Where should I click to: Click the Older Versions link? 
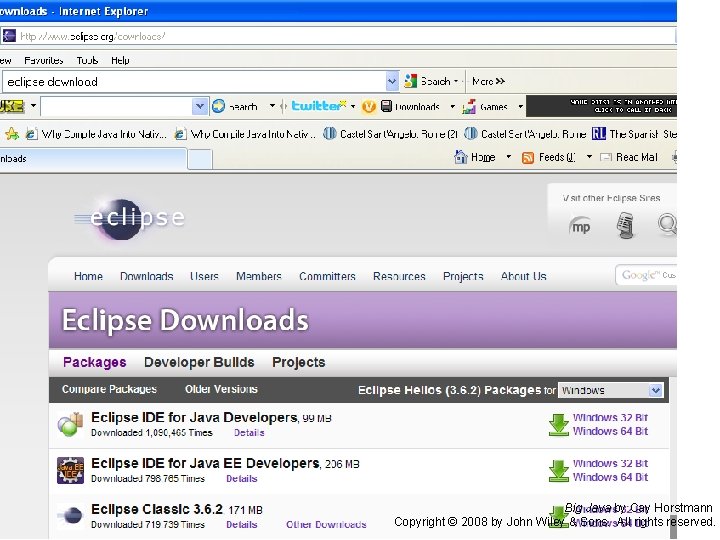(x=221, y=389)
